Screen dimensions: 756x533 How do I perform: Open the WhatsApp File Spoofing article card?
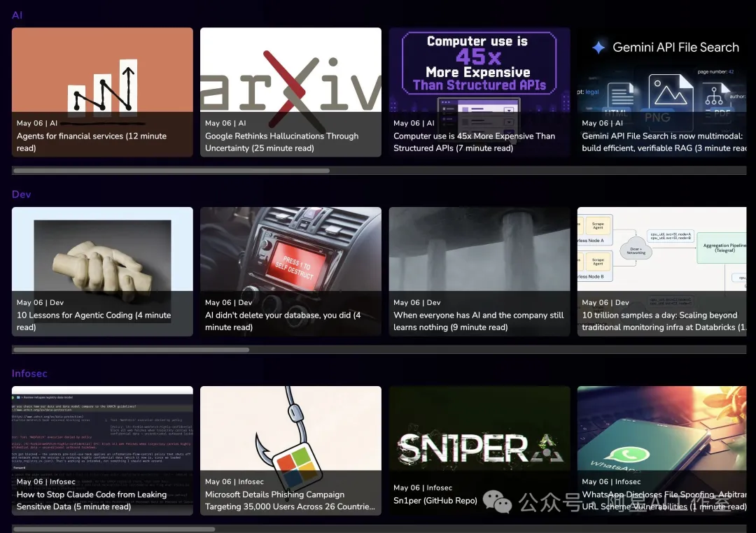[x=662, y=450]
